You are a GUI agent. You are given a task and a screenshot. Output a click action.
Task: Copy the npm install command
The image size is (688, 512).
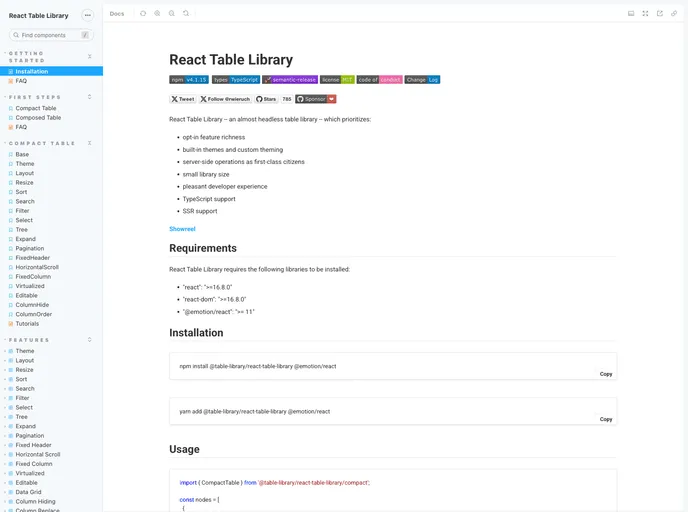click(606, 374)
